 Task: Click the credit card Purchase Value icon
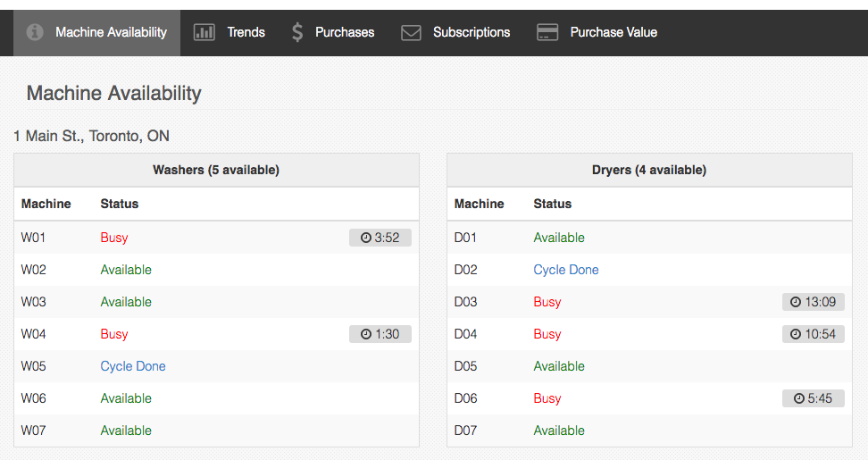(x=547, y=32)
